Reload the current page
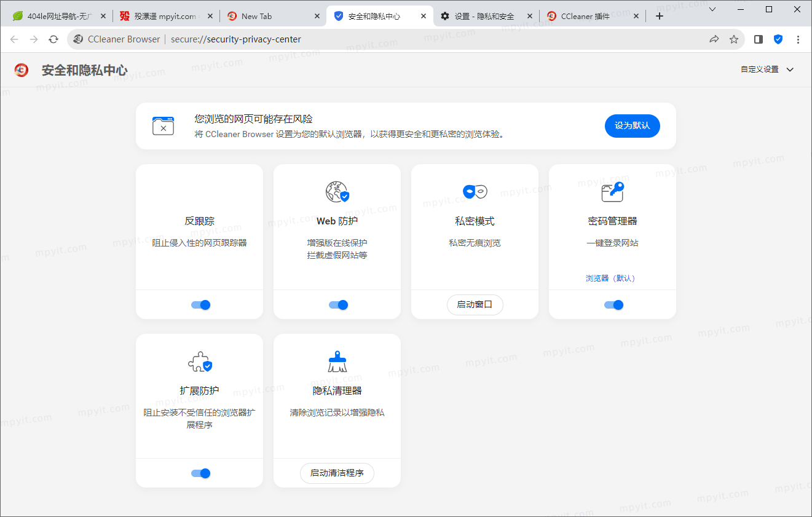The image size is (812, 517). pyautogui.click(x=53, y=39)
